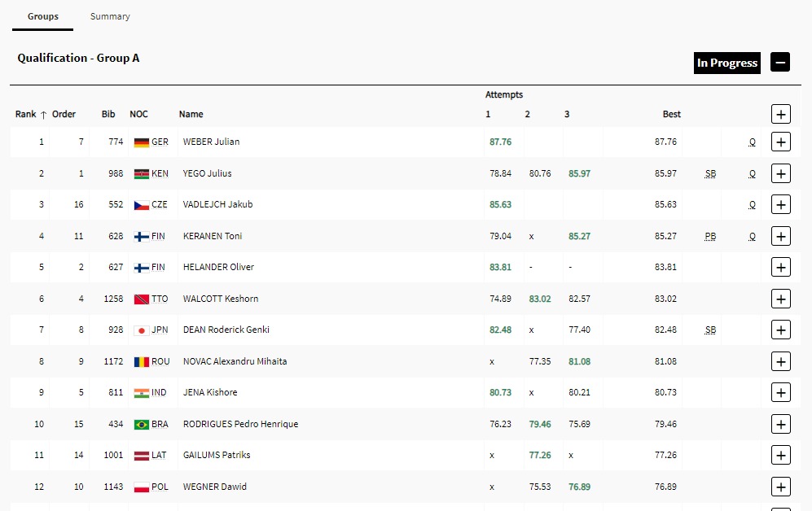Viewport: 812px width, 511px height.
Task: Expand YEGO Julius's row details
Action: point(780,173)
